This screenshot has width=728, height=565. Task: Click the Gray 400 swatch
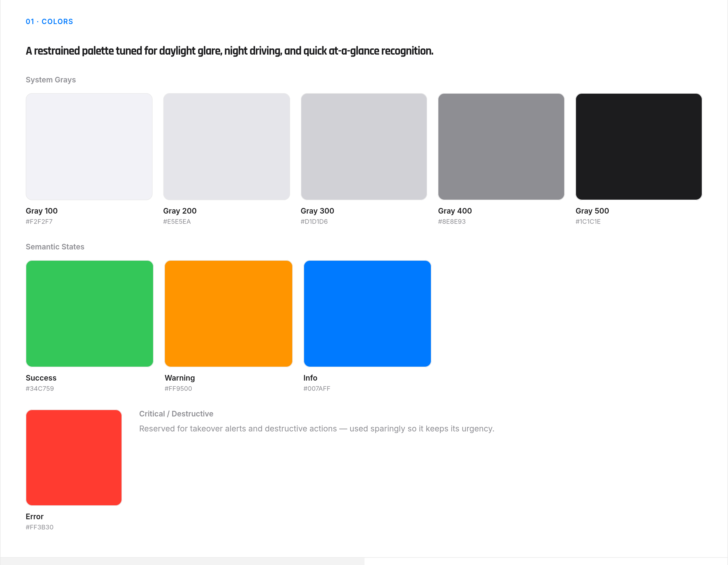[x=501, y=147]
